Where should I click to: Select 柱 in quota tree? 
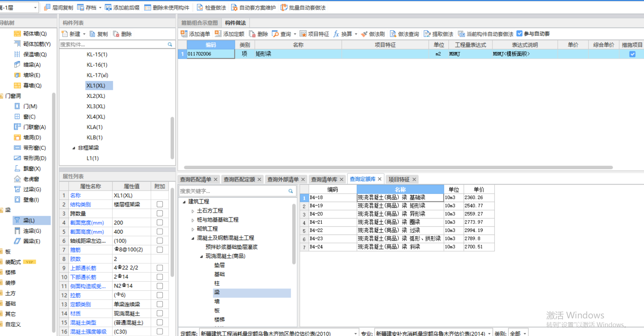pos(217,283)
